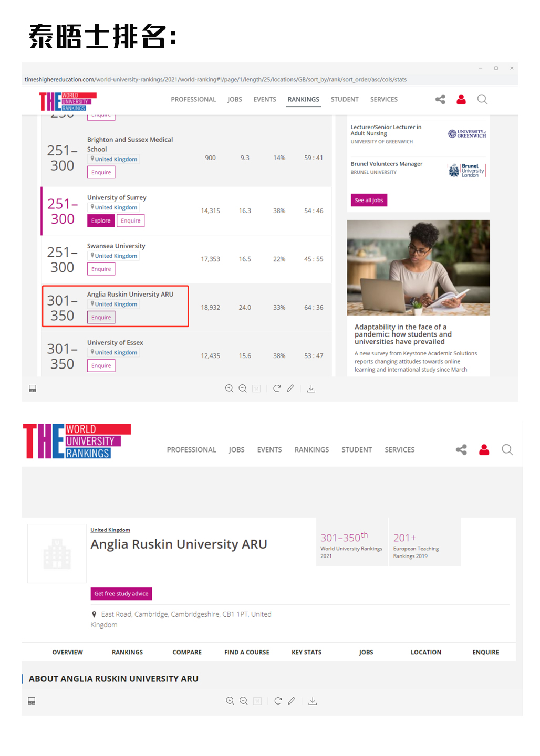
Task: Click share icon in lower THE header
Action: 461,449
